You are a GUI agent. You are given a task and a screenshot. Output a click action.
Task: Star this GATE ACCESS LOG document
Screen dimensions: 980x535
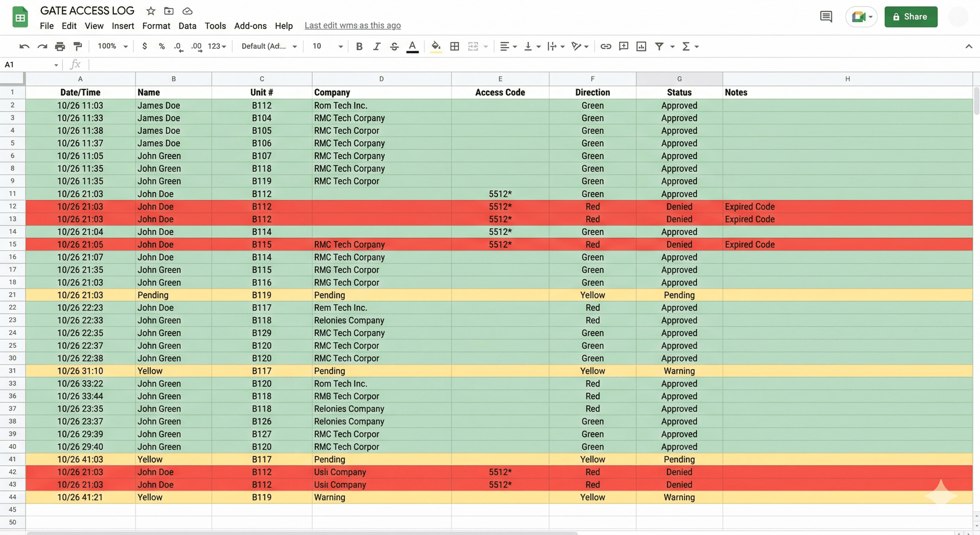click(151, 11)
